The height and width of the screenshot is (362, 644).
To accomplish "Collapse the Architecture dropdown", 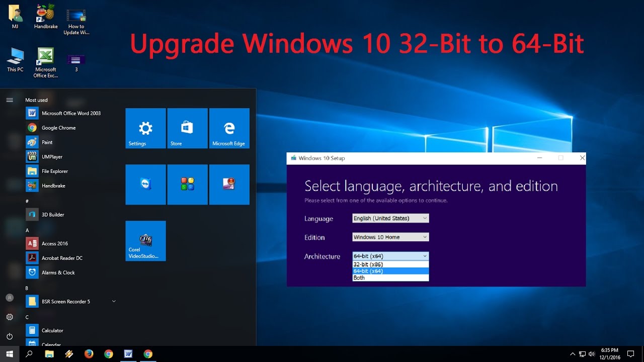I will click(390, 256).
